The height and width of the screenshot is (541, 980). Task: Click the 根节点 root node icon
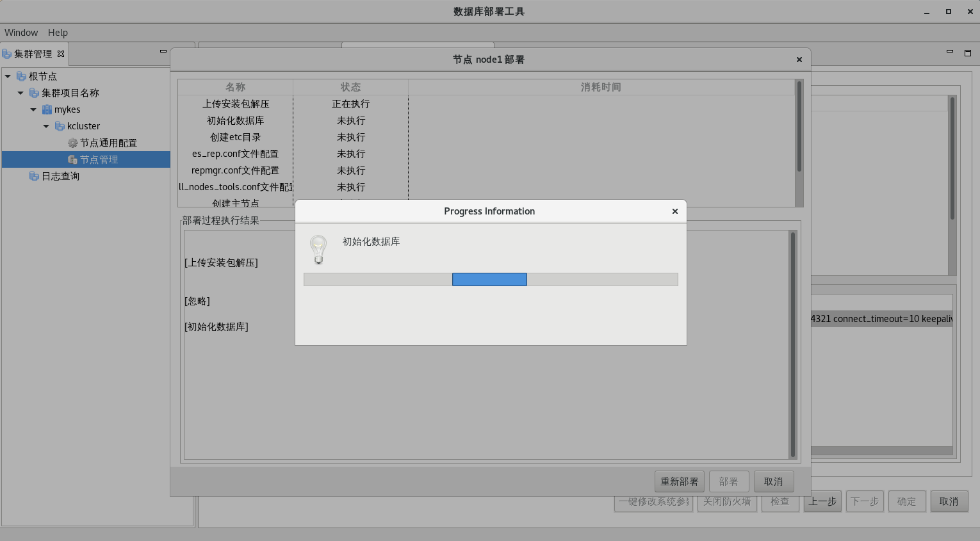click(x=21, y=76)
